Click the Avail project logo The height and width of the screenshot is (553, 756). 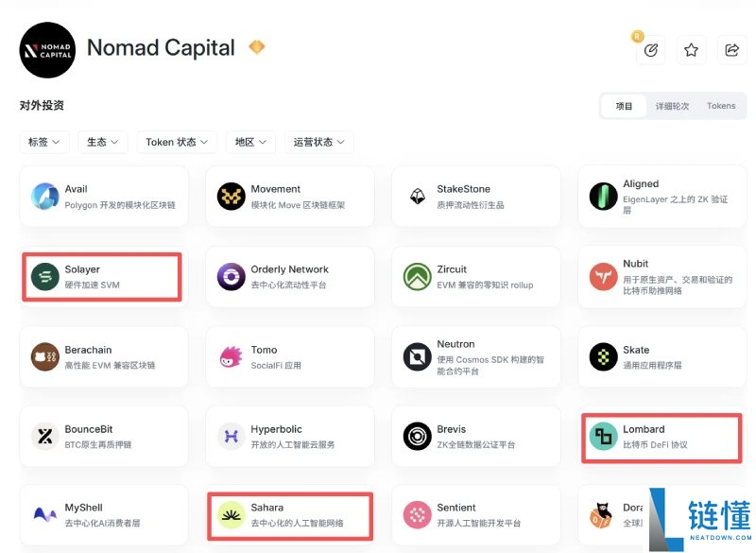click(44, 197)
